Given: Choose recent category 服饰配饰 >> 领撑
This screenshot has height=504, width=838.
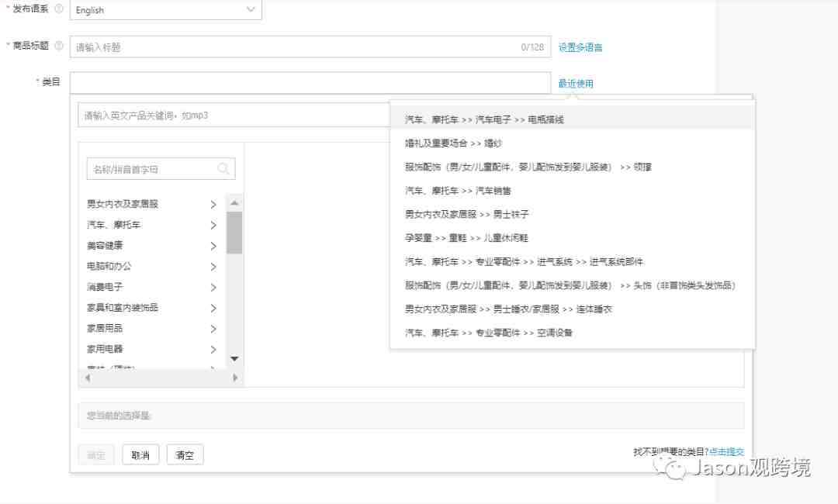Looking at the screenshot, I should tap(528, 167).
